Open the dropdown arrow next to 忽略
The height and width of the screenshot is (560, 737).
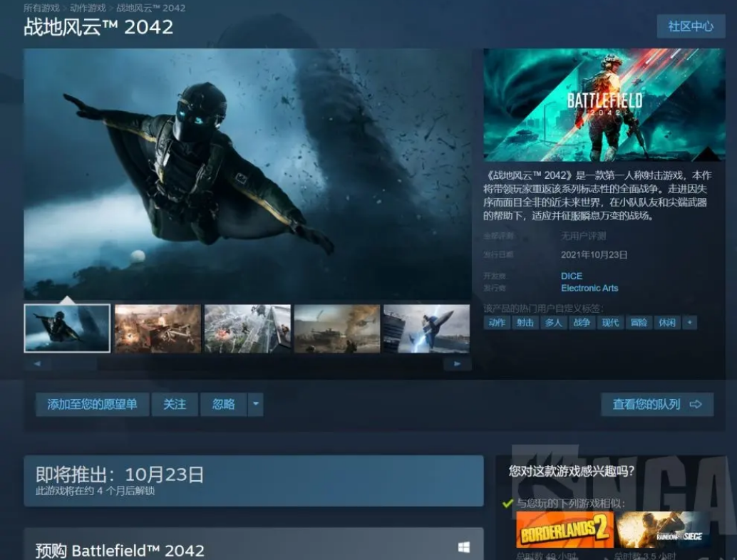(x=255, y=405)
